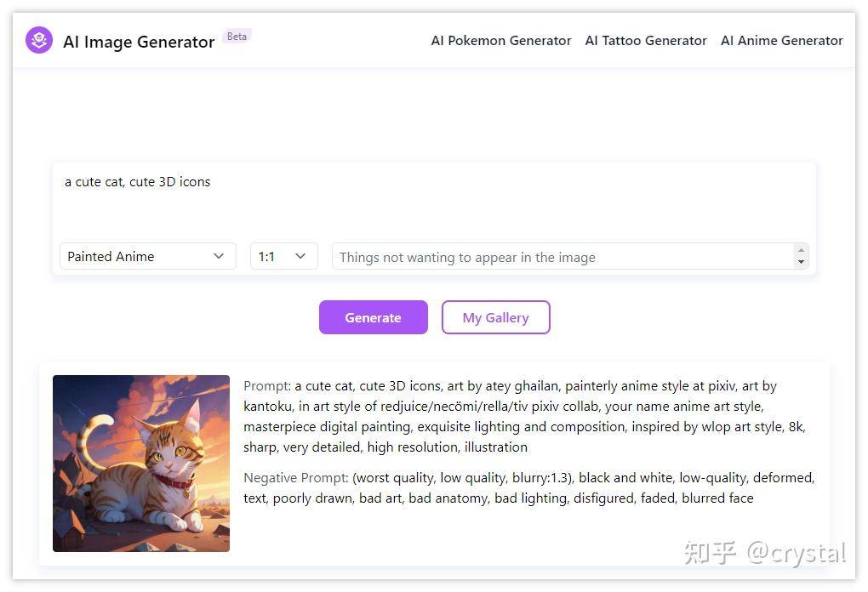
Task: Click the 'Prompt:' label in results
Action: [x=267, y=385]
